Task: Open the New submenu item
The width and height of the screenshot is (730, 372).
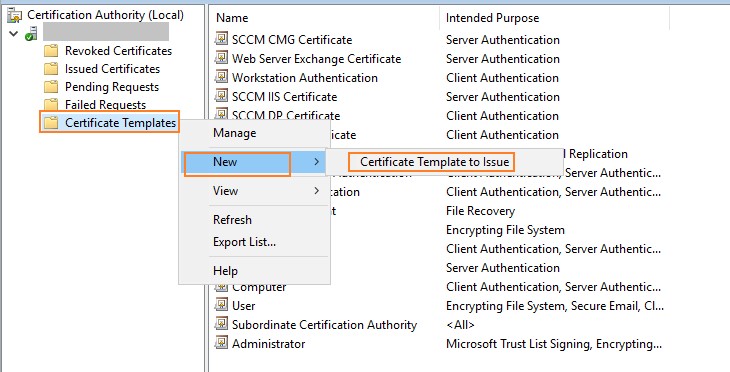Action: click(254, 162)
